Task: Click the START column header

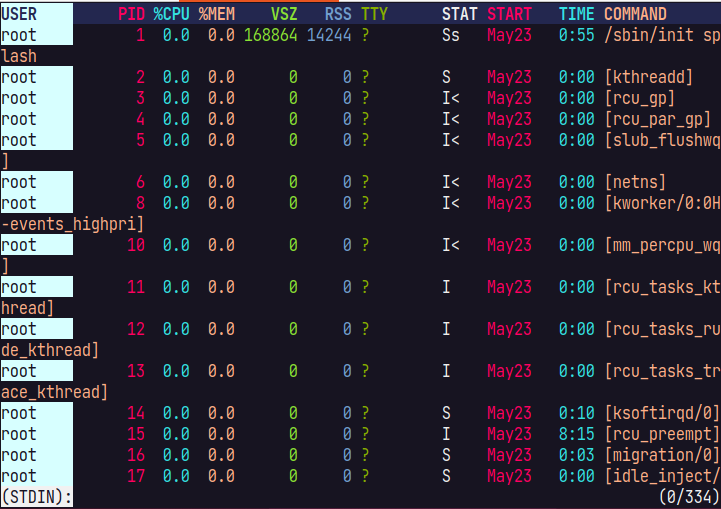Action: pos(509,14)
